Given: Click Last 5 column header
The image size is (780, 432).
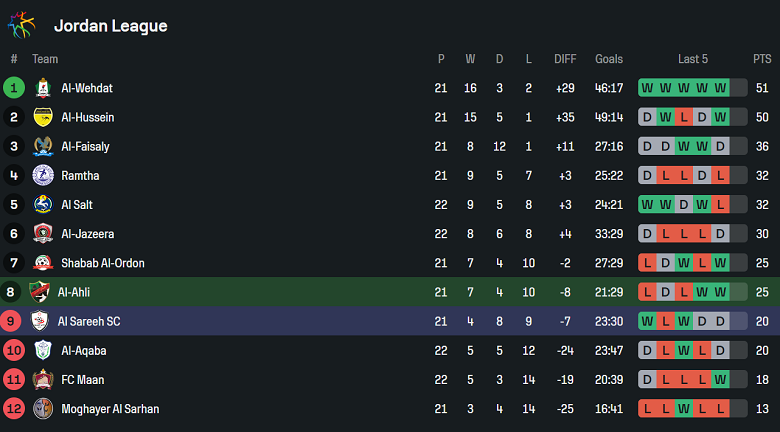Looking at the screenshot, I should coord(692,59).
